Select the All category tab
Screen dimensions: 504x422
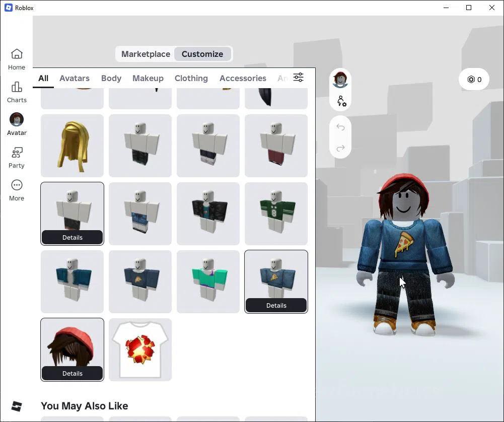coord(43,78)
